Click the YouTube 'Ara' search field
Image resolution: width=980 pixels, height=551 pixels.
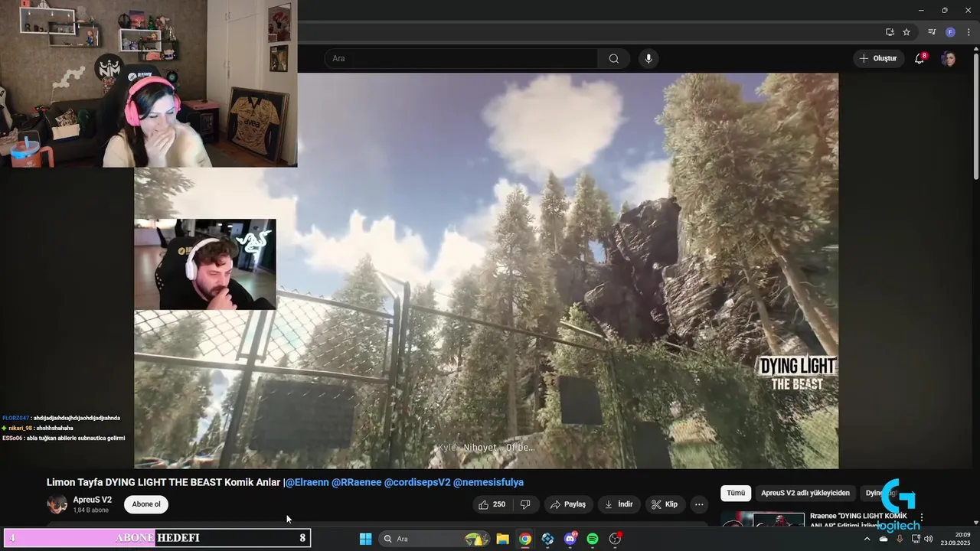[461, 59]
